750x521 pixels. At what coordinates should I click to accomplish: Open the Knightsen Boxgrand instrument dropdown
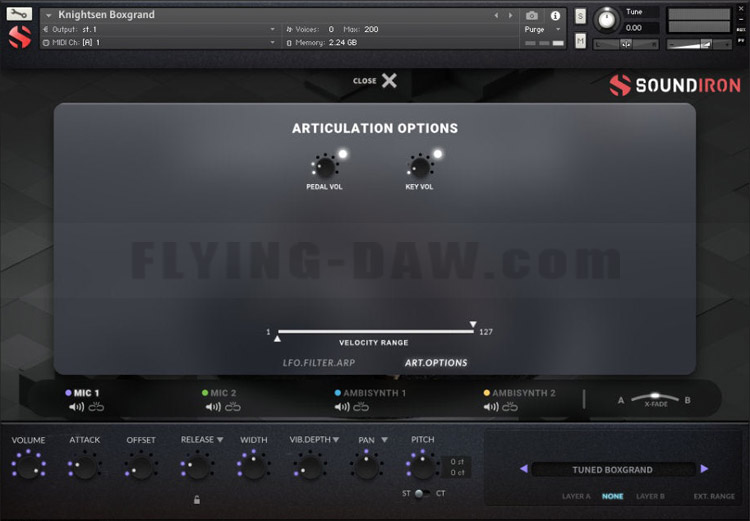coord(48,15)
